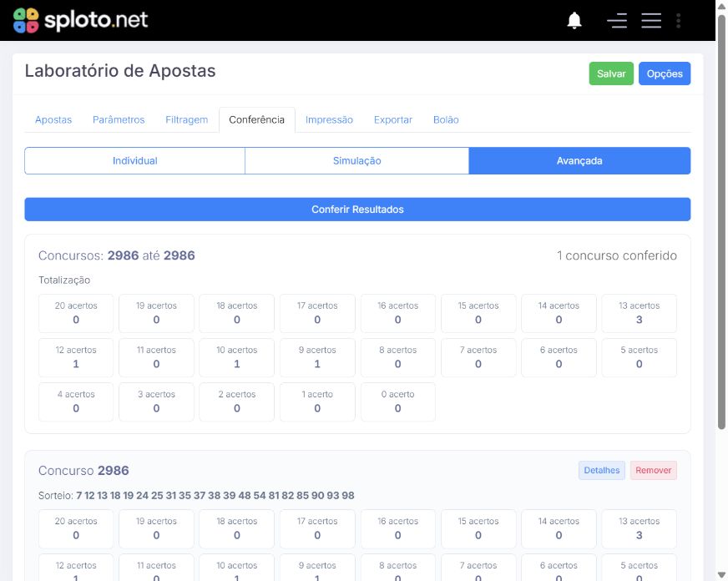Screen dimensions: 728x581
Task: Click Totalização '10 acertos' card
Action: (x=237, y=358)
